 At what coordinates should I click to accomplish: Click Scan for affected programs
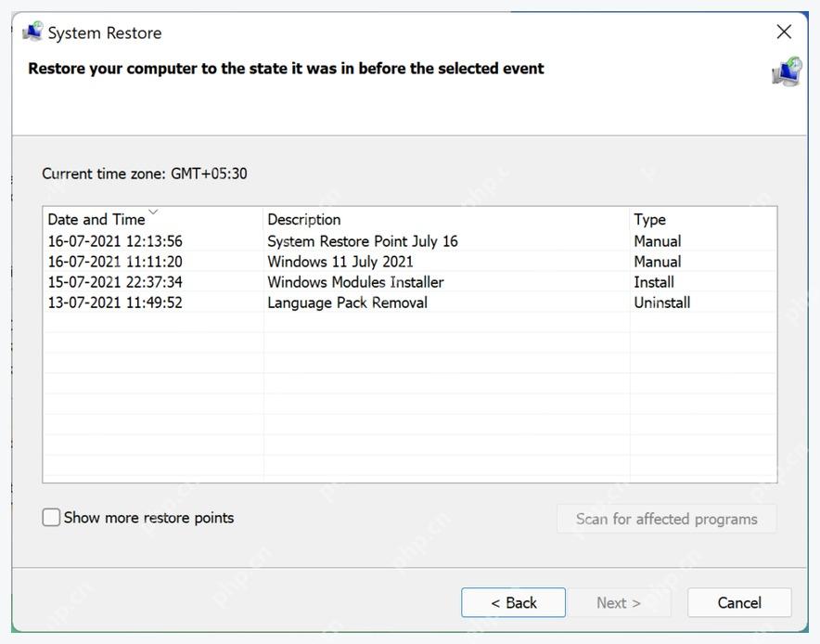(x=667, y=519)
